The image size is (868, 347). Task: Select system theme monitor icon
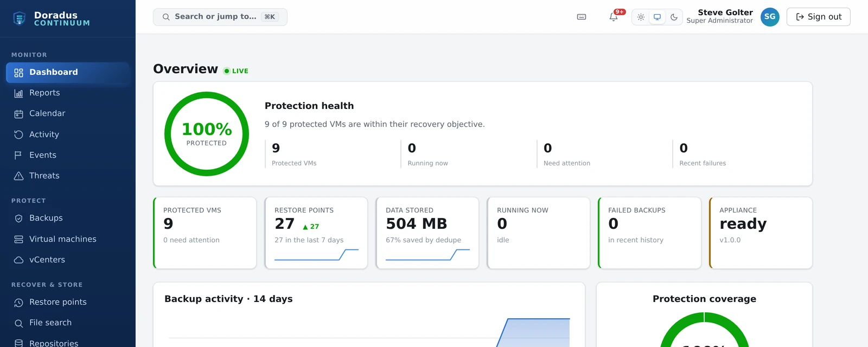[657, 17]
